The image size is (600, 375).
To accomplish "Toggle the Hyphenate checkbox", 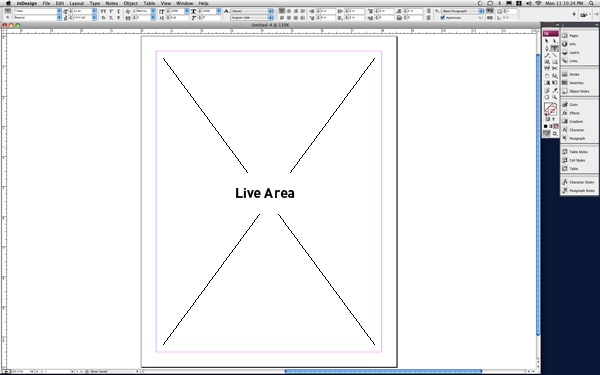I will 443,18.
